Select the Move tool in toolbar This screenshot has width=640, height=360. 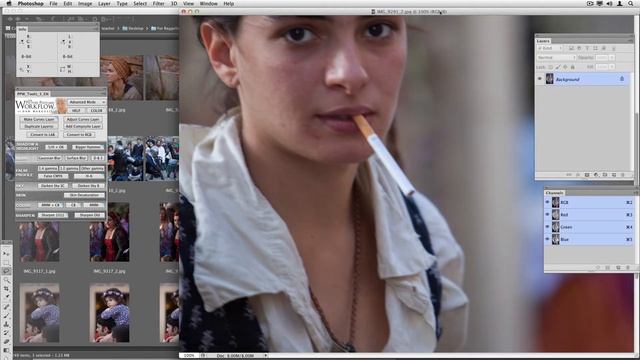[x=6, y=253]
